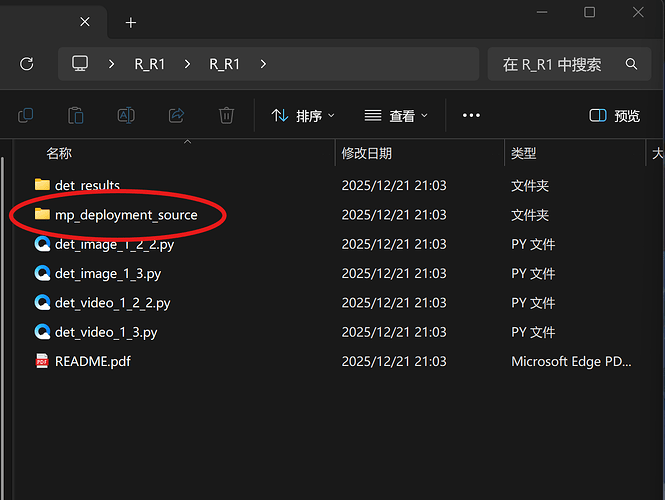This screenshot has height=500, width=665.
Task: Sort by the 名称 column header
Action: pyautogui.click(x=59, y=153)
